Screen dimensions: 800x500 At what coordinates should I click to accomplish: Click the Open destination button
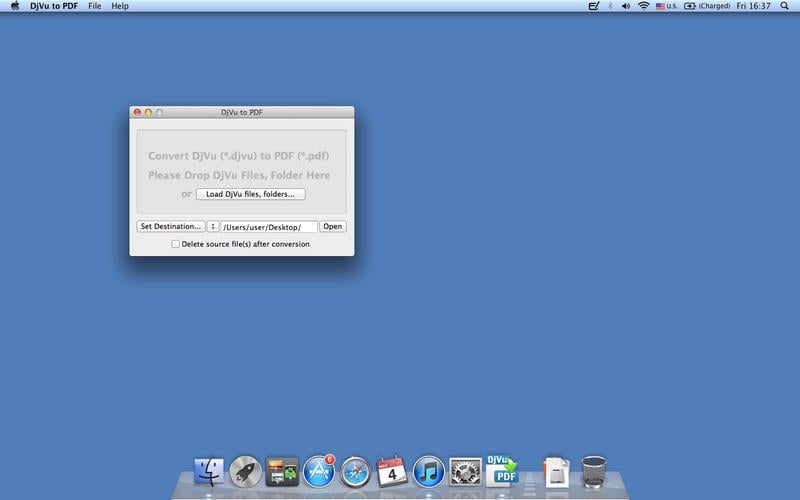[x=333, y=226]
